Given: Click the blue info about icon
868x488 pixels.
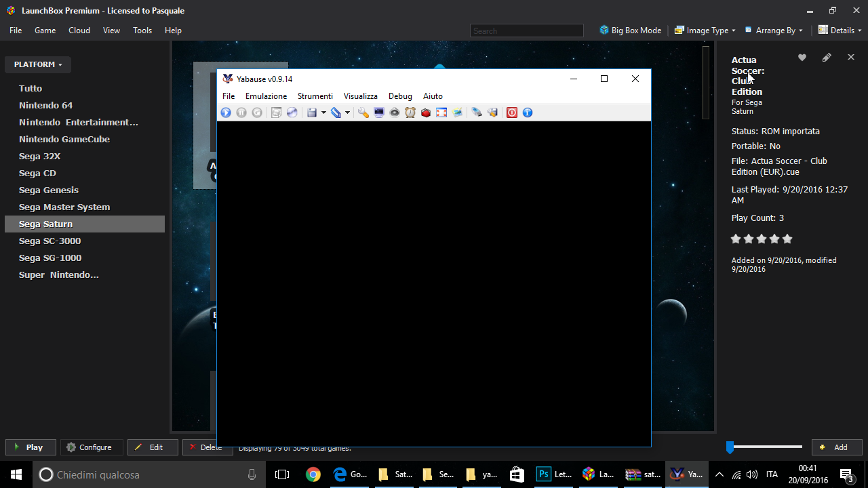Looking at the screenshot, I should point(528,113).
